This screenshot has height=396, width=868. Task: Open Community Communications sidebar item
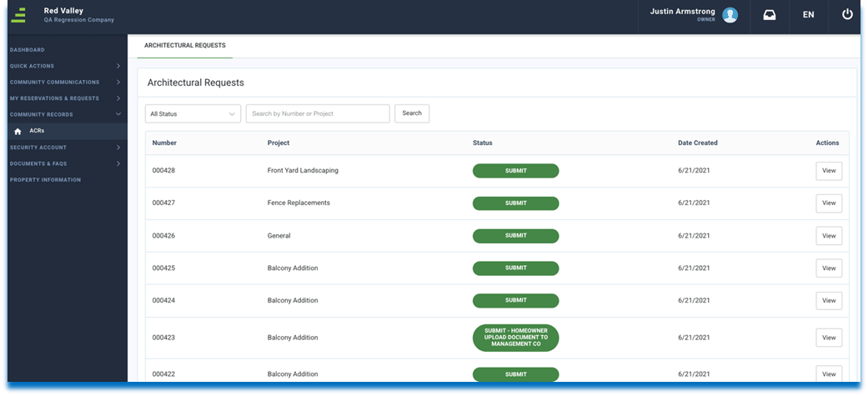[55, 82]
